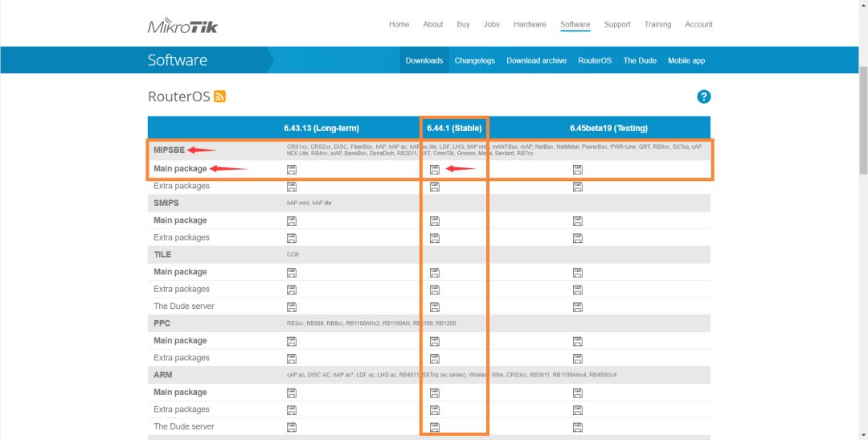The width and height of the screenshot is (868, 440).
Task: Open the Buy page
Action: pyautogui.click(x=464, y=24)
